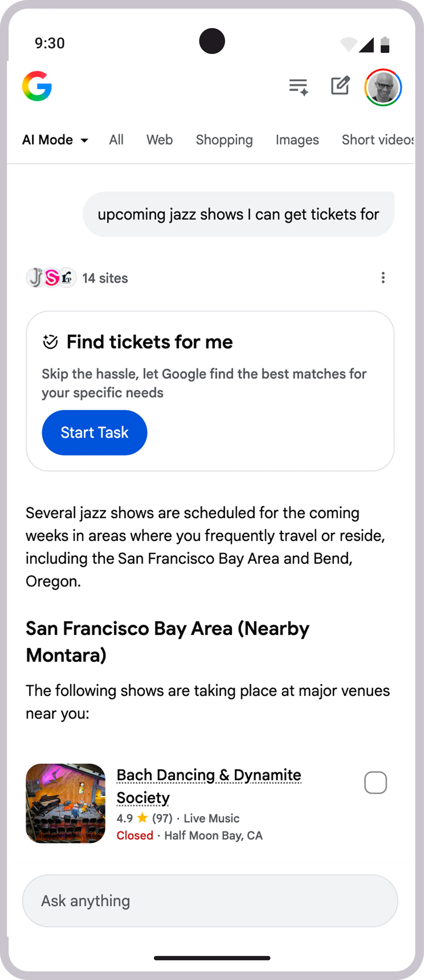Tap the source site favicons cluster
Image resolution: width=424 pixels, height=980 pixels.
click(51, 278)
